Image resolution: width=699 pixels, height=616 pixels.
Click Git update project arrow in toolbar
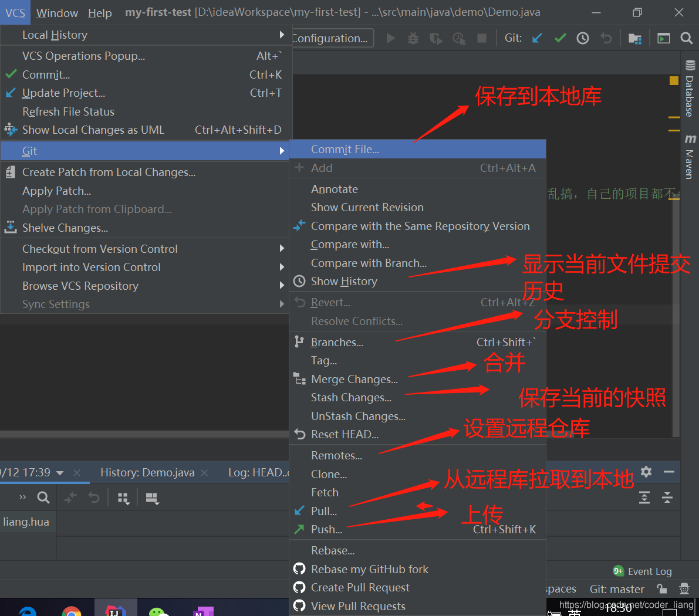click(x=537, y=38)
